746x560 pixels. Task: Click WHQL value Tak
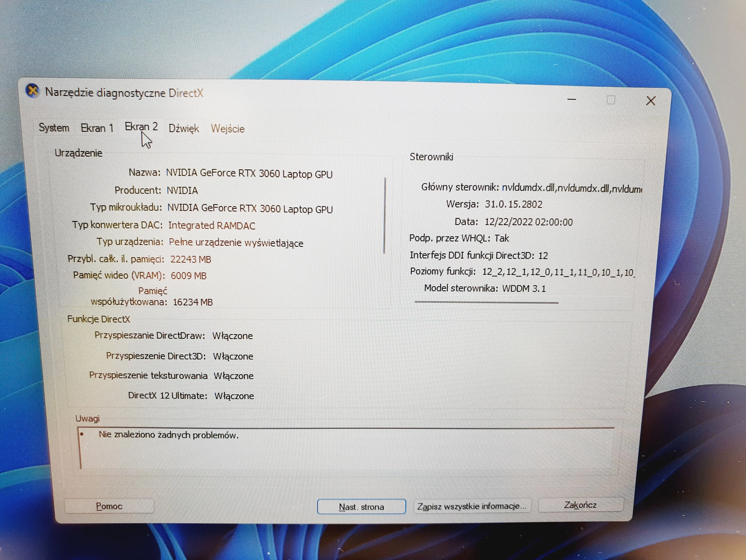point(501,238)
